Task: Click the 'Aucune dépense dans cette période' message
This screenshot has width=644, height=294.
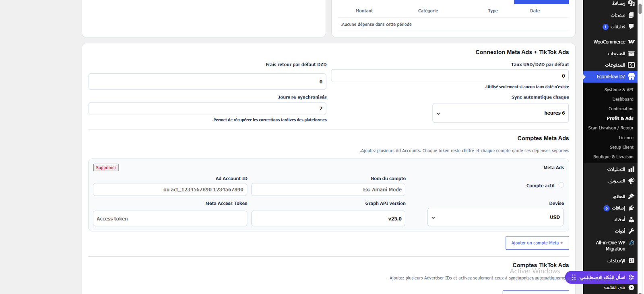Action: (x=376, y=25)
